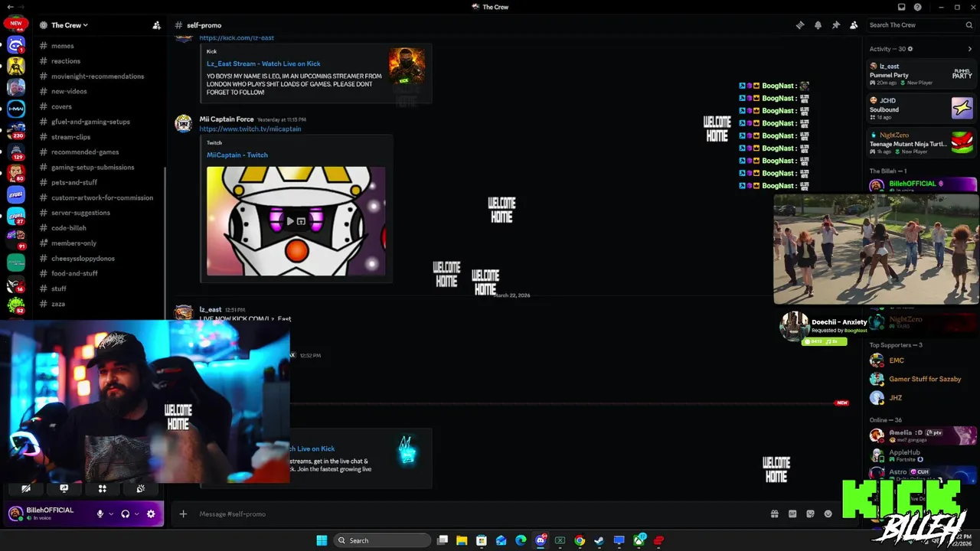Screen dimensions: 980x551
Task: Open the Threads icon in channel header
Action: (800, 25)
